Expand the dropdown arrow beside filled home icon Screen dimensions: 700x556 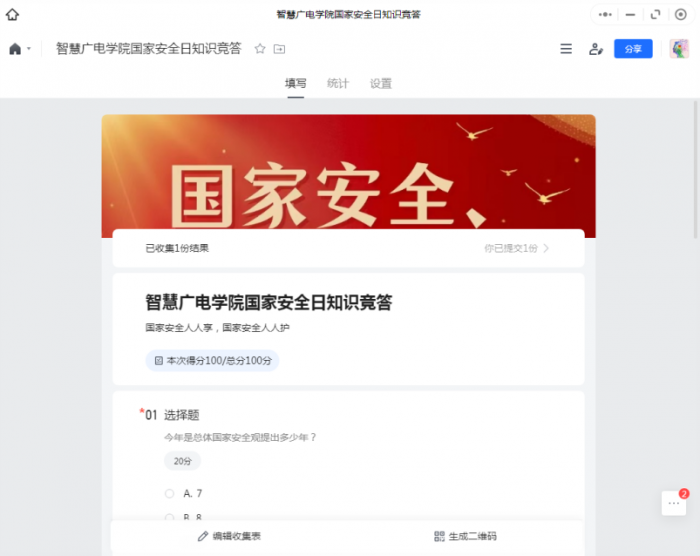[x=29, y=49]
